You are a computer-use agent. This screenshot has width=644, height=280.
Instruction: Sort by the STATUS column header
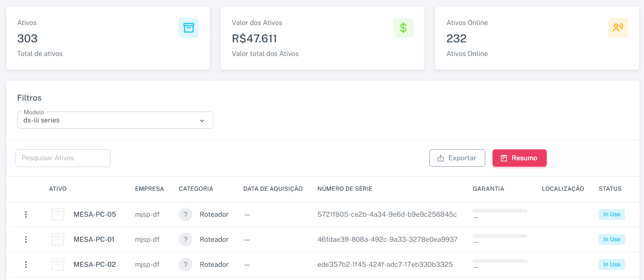click(x=610, y=189)
